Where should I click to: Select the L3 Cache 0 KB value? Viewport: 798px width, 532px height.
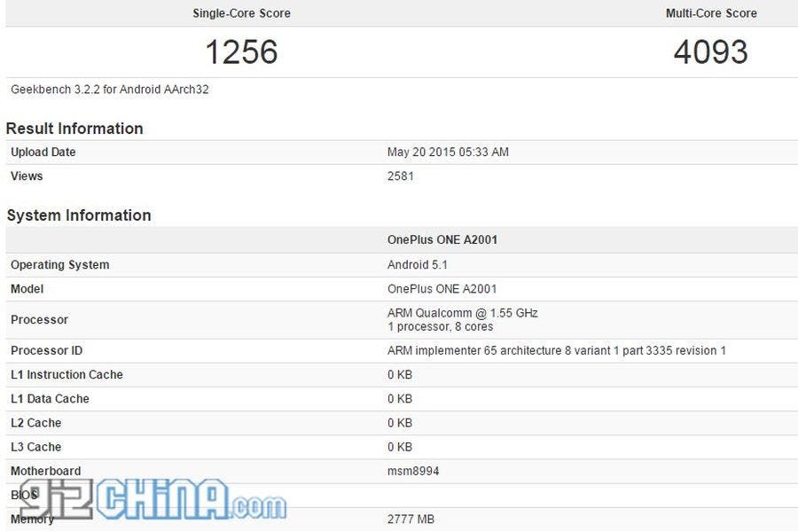[400, 447]
